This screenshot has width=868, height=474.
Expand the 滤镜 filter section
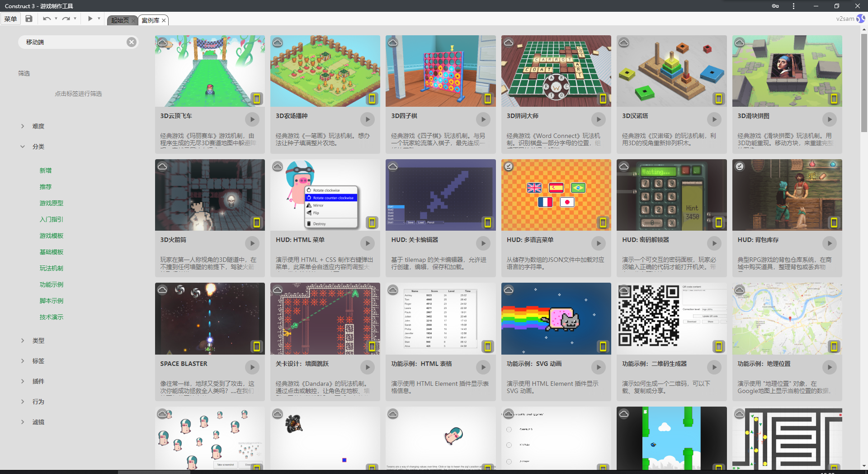point(23,422)
